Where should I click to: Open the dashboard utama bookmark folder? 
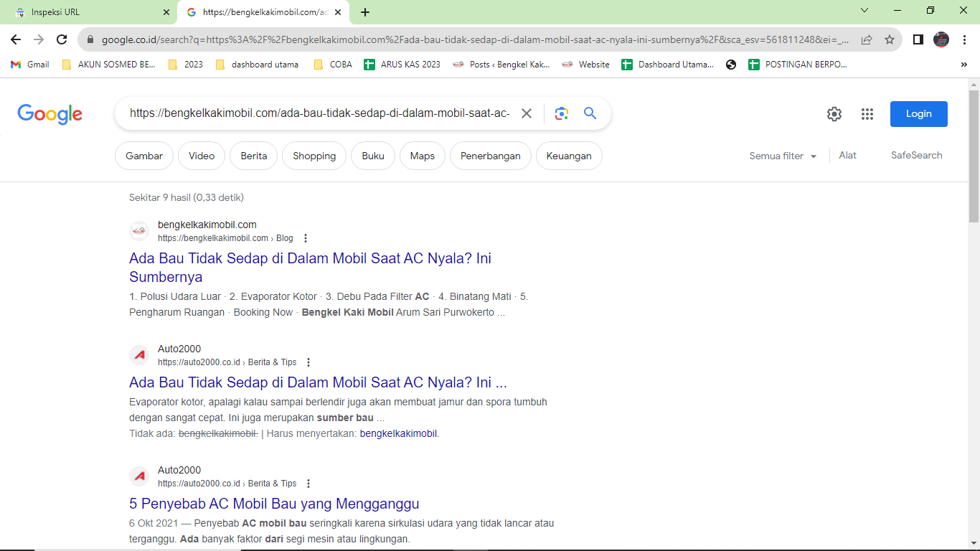click(257, 65)
